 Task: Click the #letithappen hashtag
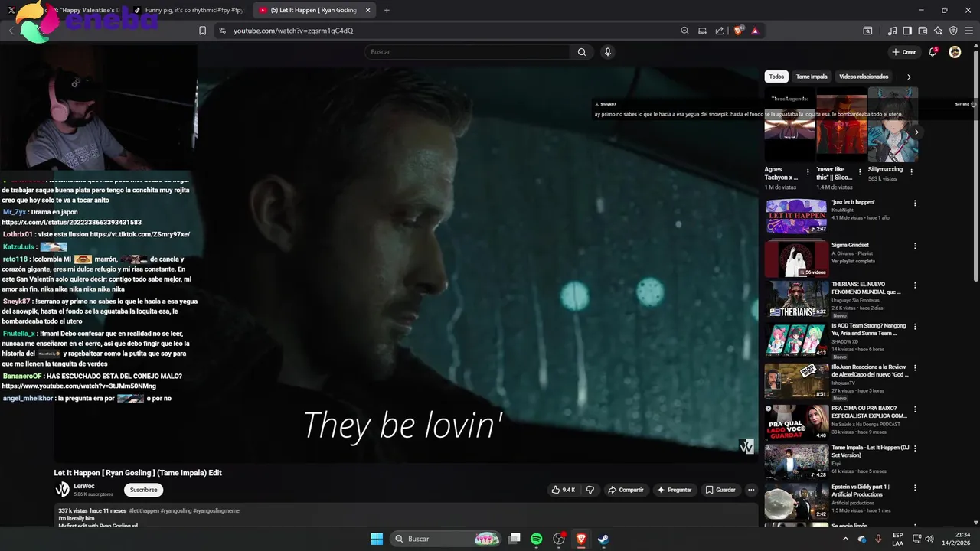point(144,510)
